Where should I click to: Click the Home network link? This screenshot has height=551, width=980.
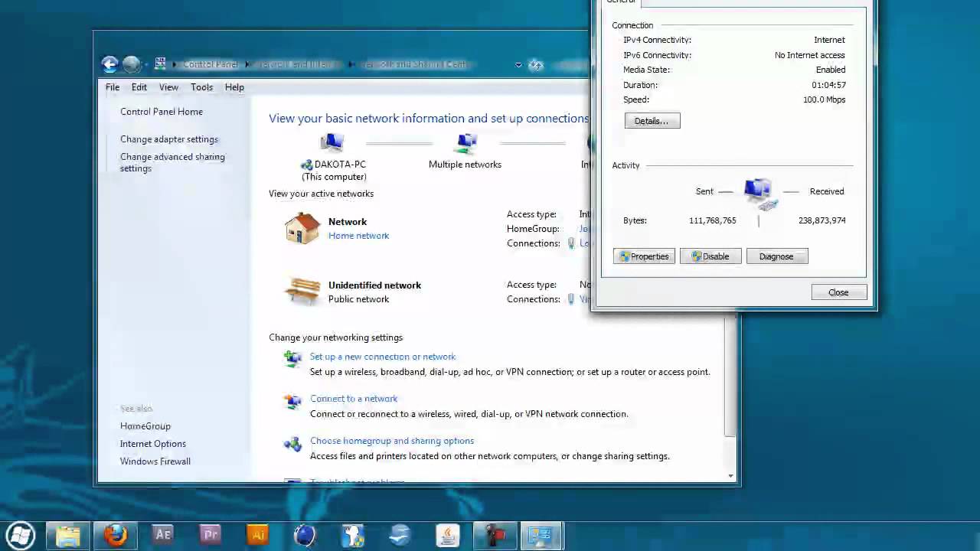(x=358, y=236)
